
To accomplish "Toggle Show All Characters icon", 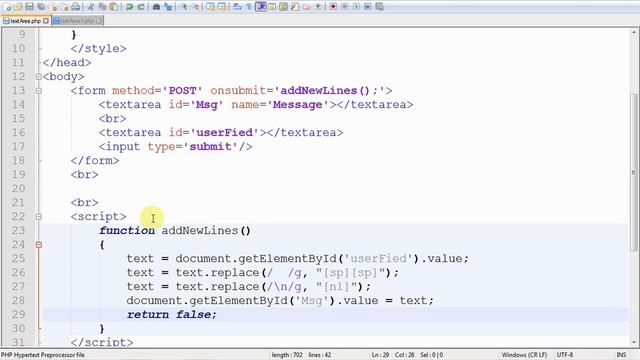I will coord(249,7).
